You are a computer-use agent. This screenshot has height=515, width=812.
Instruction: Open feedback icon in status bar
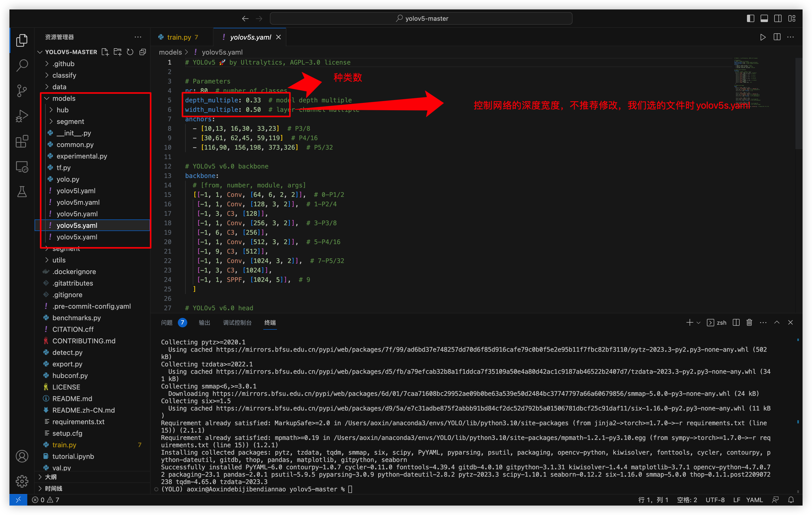tap(776, 500)
